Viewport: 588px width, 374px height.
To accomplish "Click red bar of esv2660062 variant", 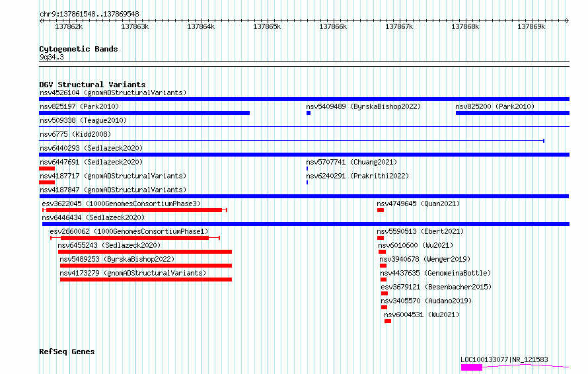I will tap(135, 238).
